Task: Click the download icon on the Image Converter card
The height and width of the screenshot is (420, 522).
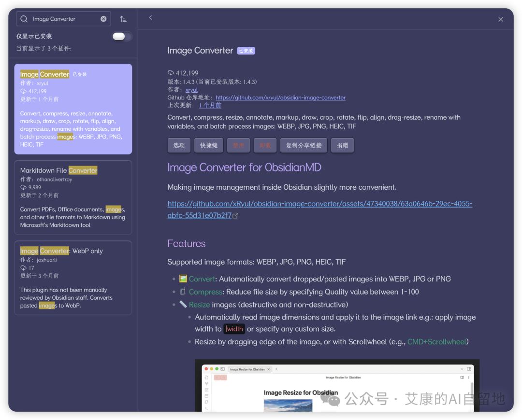Action: 23,91
